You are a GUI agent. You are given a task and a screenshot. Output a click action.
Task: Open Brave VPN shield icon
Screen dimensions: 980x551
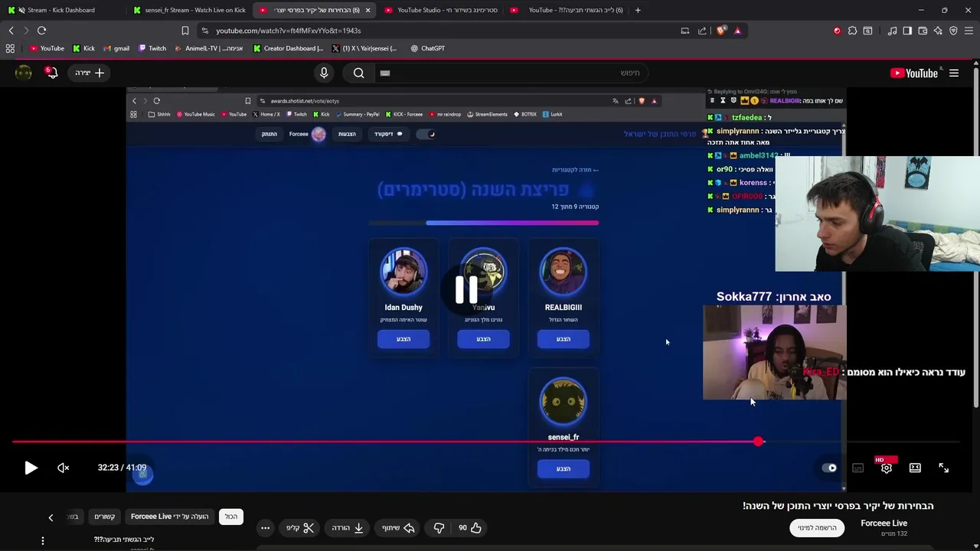click(953, 31)
